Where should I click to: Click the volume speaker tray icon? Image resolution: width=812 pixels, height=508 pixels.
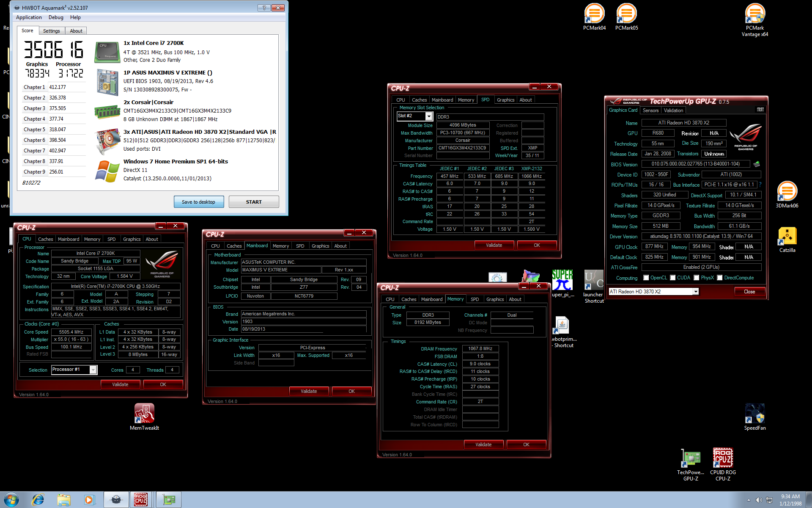coord(759,500)
